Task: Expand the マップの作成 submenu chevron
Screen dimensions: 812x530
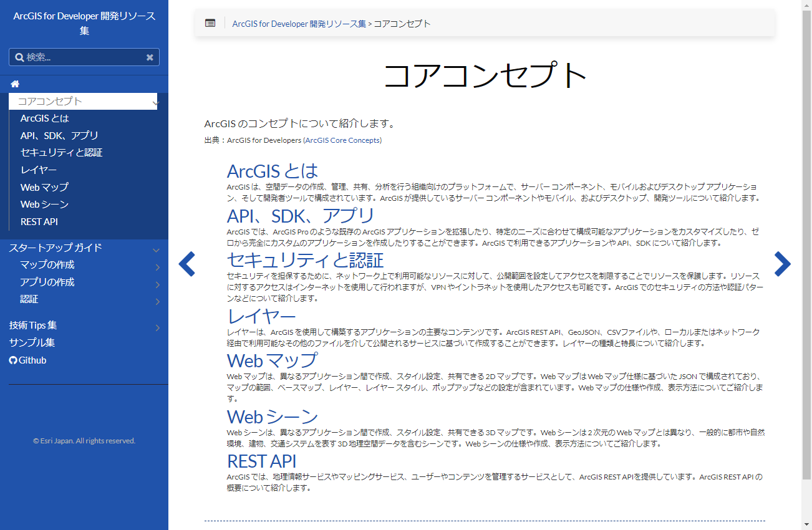Action: pyautogui.click(x=157, y=267)
